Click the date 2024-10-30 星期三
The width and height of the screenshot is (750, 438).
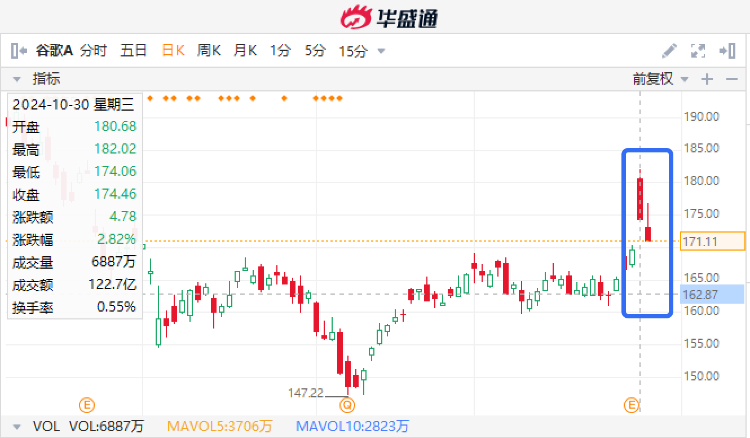tap(73, 104)
